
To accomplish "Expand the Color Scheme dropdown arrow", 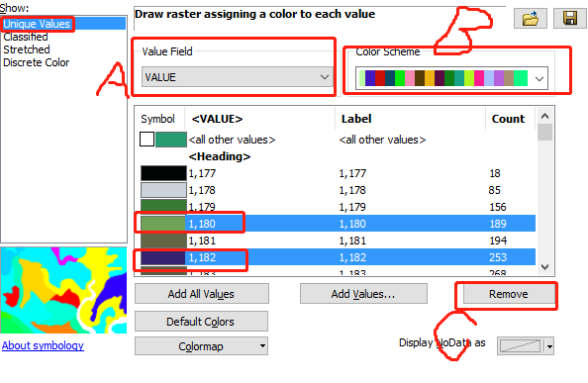I will click(x=539, y=79).
